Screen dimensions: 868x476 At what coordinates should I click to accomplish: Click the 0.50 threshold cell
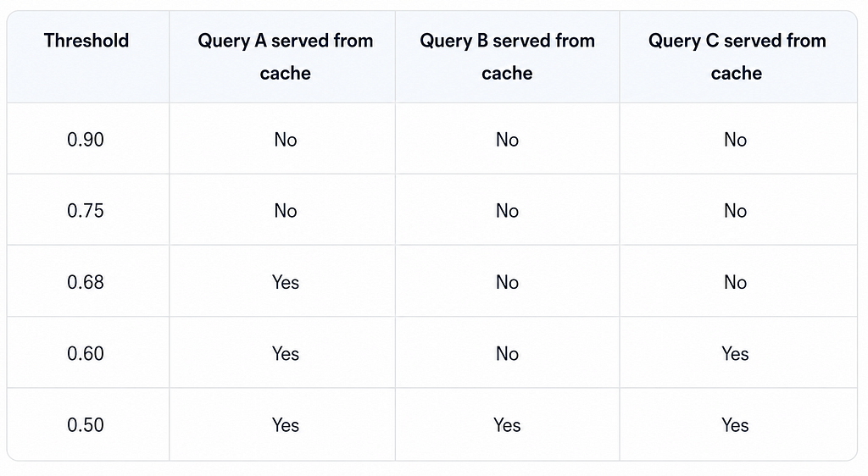tap(86, 424)
